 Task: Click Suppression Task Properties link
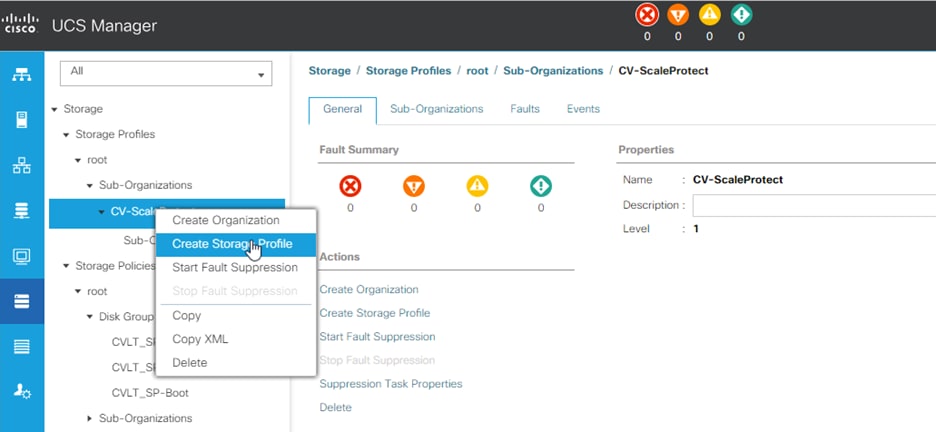391,384
